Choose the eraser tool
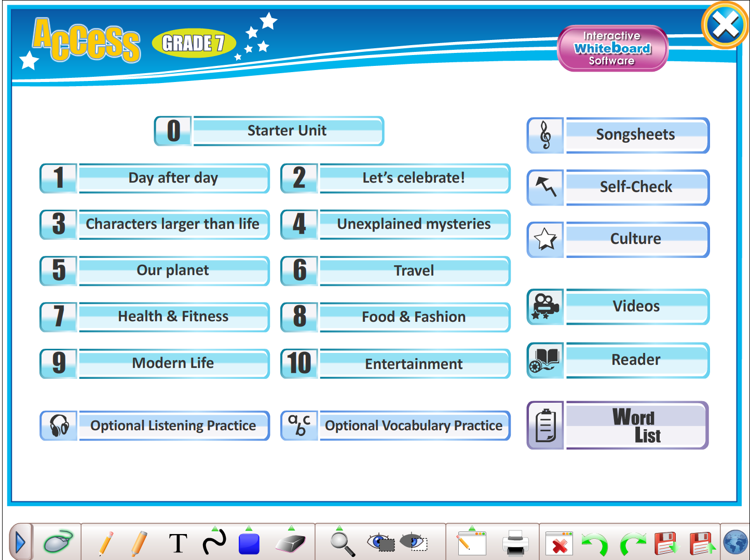This screenshot has height=560, width=750. pyautogui.click(x=291, y=542)
